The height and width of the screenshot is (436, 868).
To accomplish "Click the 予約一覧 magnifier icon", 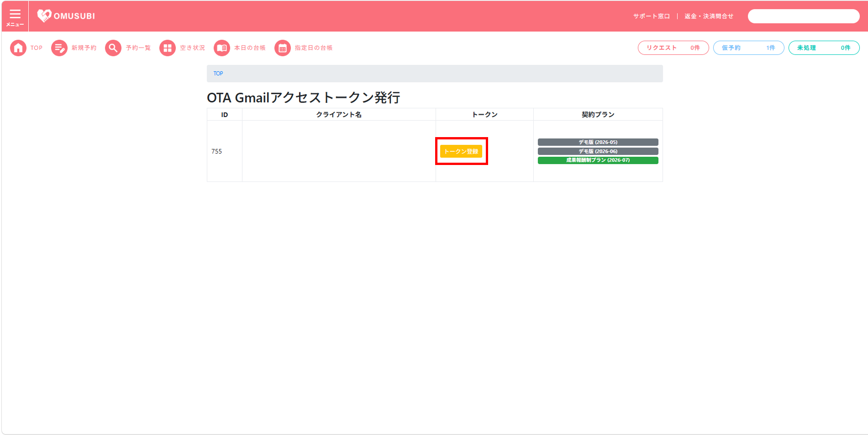I will pos(113,48).
